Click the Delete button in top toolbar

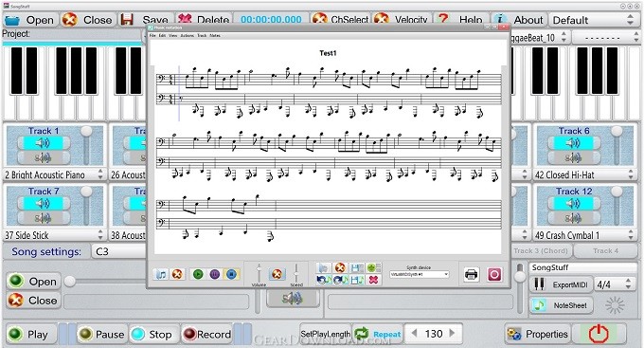(204, 20)
